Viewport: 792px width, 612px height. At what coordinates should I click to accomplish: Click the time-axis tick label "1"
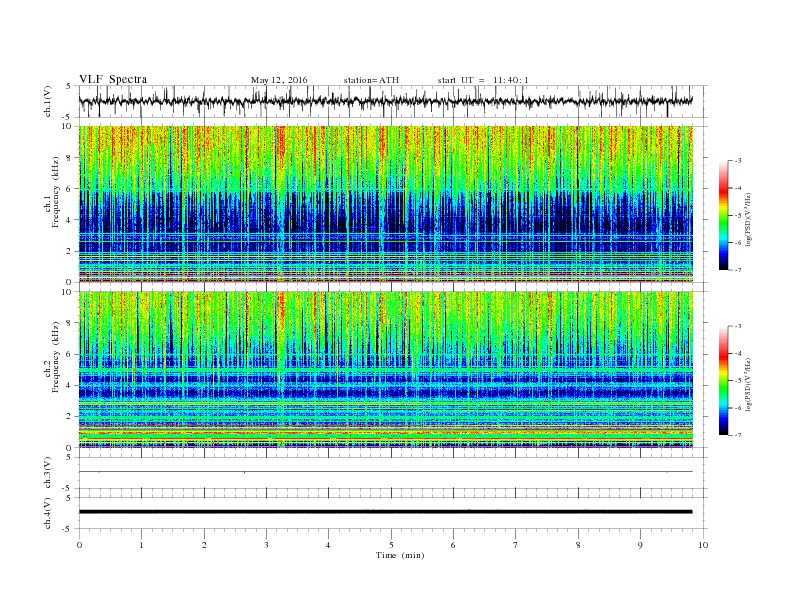(x=141, y=545)
